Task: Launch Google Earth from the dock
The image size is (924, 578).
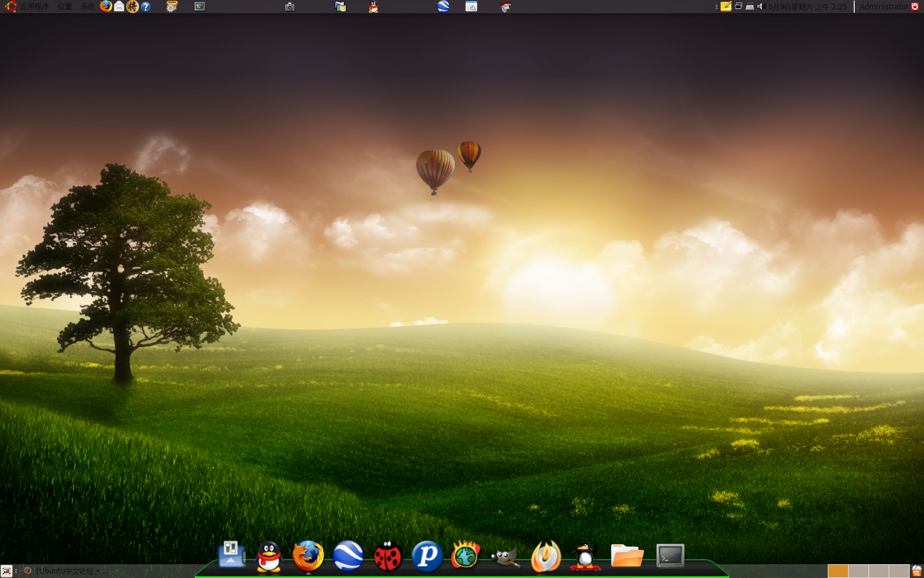Action: (x=348, y=555)
